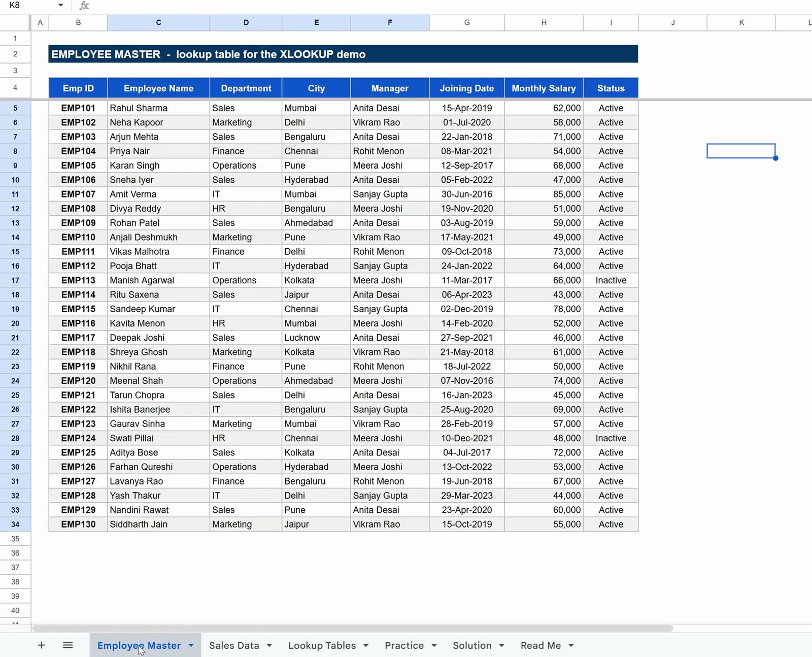The width and height of the screenshot is (812, 657).
Task: Click the Joining Date header cell
Action: (467, 88)
